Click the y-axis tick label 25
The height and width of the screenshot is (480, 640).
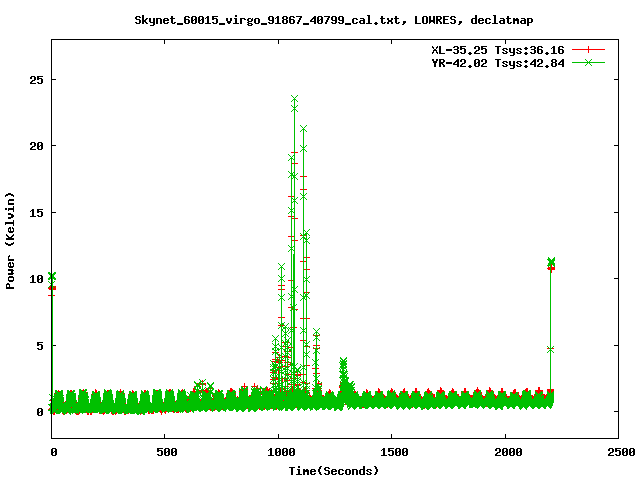point(36,80)
